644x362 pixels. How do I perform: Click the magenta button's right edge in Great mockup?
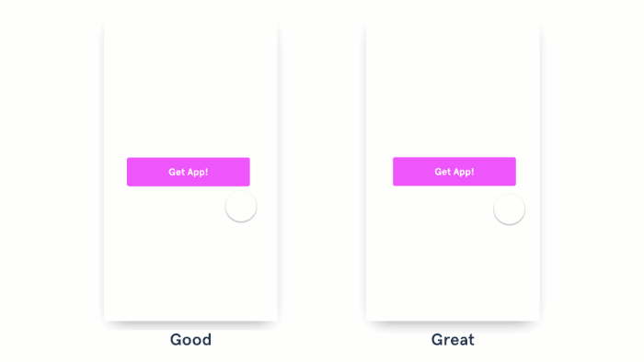pos(514,172)
